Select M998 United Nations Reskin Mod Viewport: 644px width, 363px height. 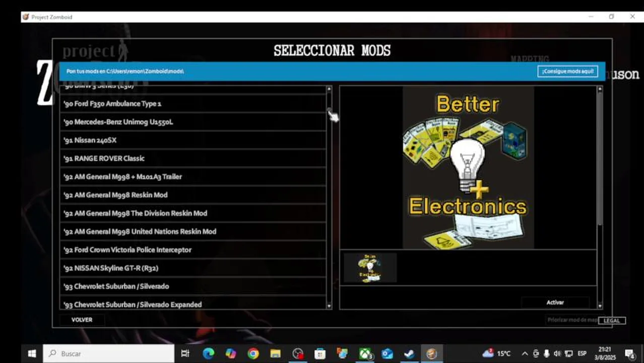coord(193,231)
